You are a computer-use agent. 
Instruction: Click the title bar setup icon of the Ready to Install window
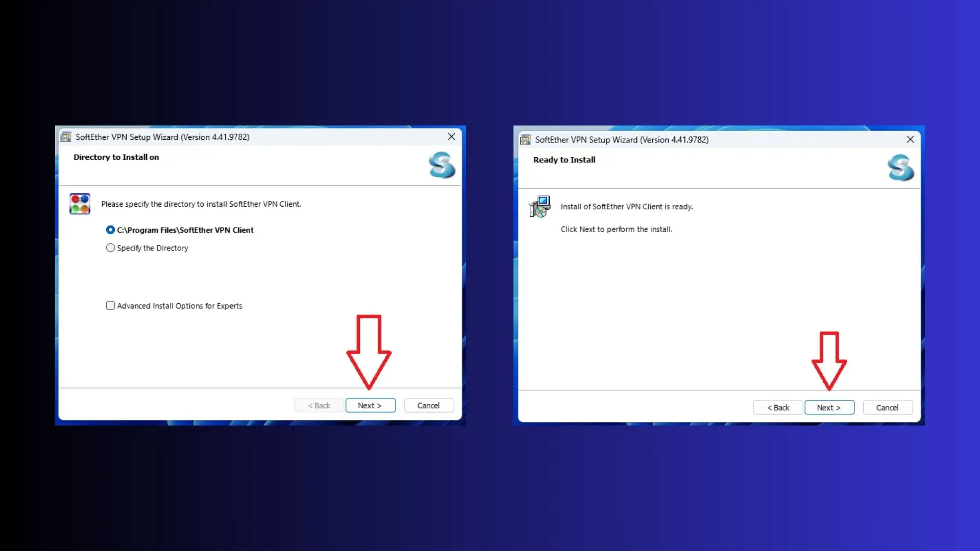click(x=525, y=140)
